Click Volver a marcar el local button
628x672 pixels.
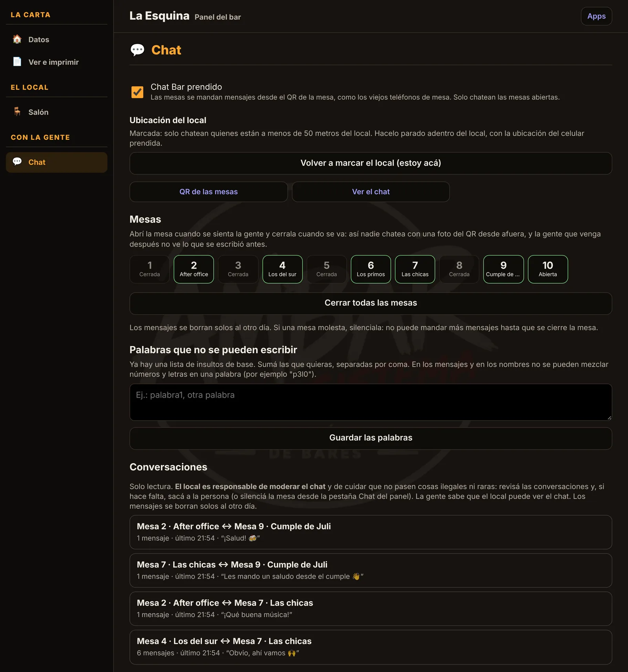pos(371,163)
